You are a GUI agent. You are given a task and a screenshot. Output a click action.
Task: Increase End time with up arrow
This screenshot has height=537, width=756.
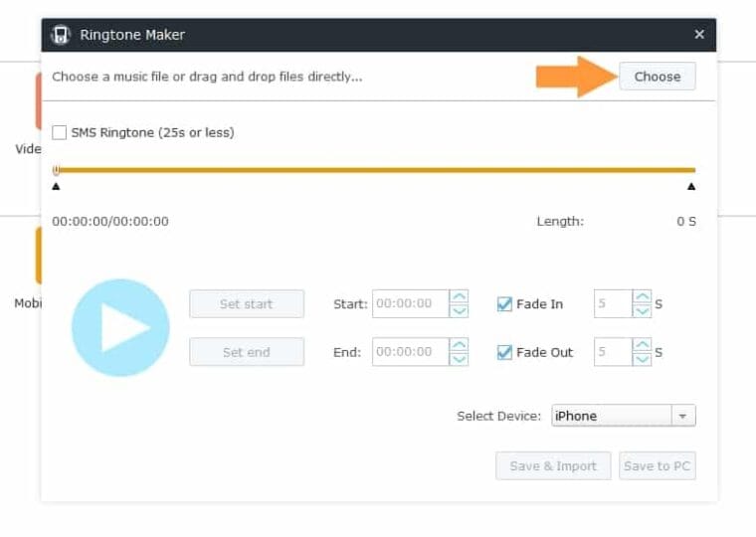459,345
